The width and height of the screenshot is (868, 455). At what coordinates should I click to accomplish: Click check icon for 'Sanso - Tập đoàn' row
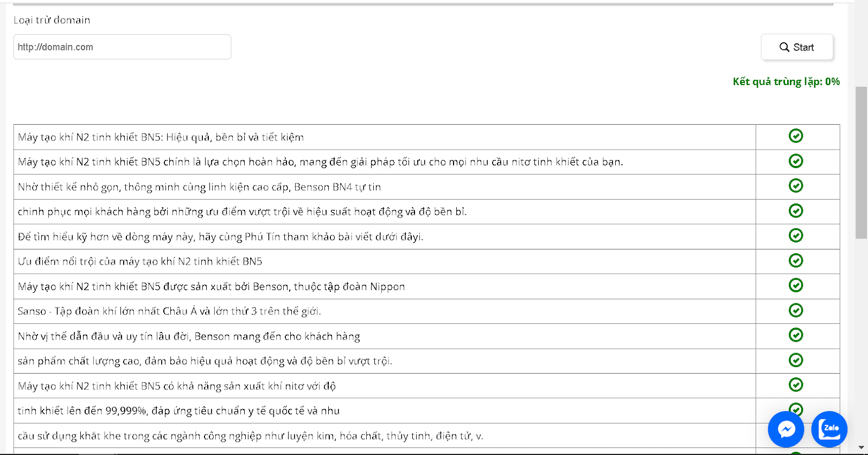pyautogui.click(x=795, y=310)
